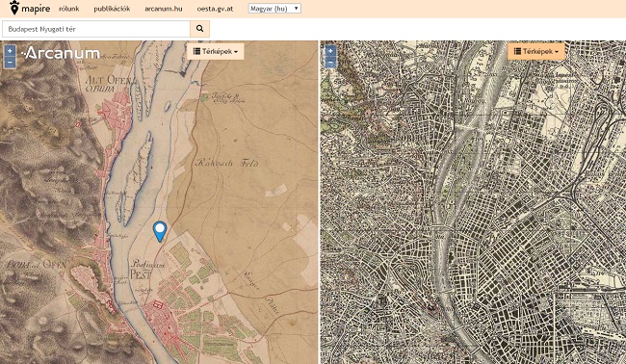Click the mapire logo icon
This screenshot has height=364, width=626.
tap(14, 8)
